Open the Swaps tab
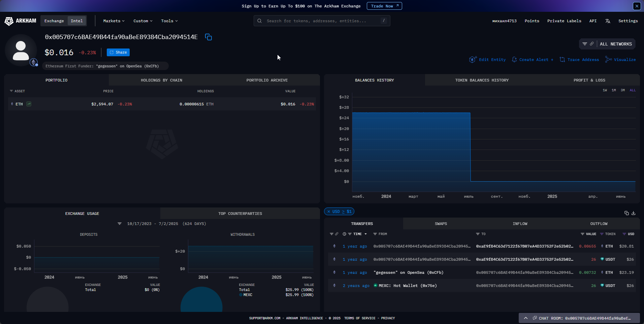644x324 pixels. click(x=441, y=224)
